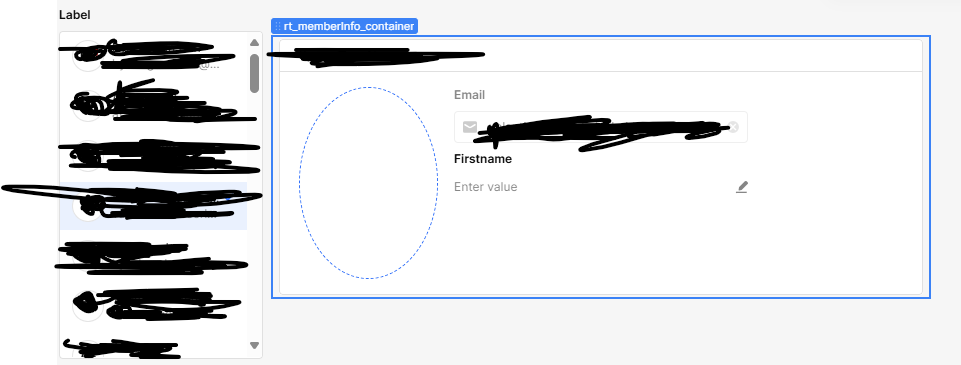Select the fifth member list entry
961x365 pixels.
153,256
